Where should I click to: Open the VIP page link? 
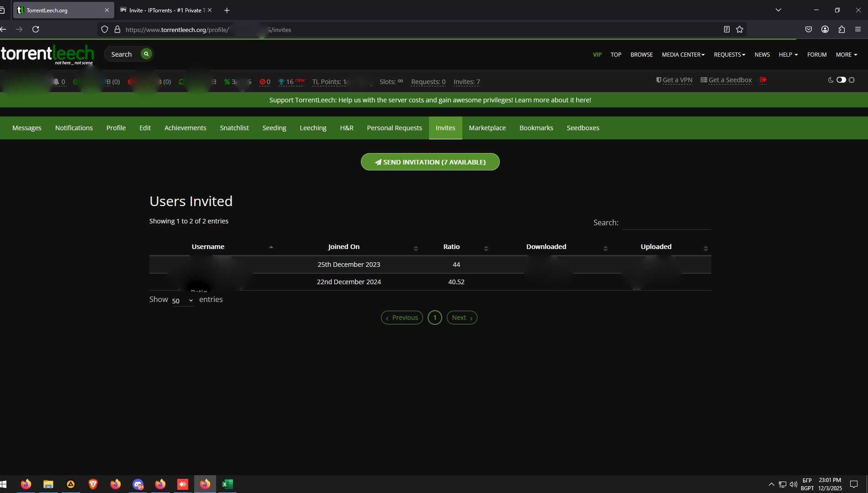point(597,54)
